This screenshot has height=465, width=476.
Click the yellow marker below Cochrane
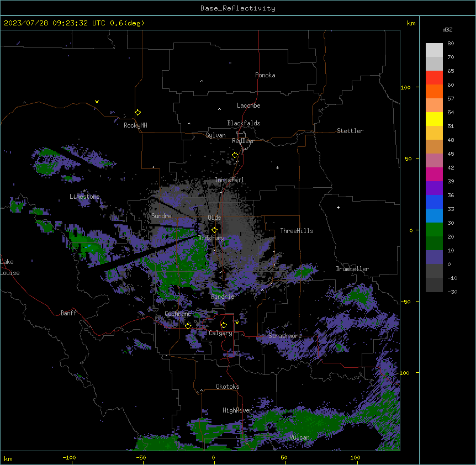click(x=188, y=326)
